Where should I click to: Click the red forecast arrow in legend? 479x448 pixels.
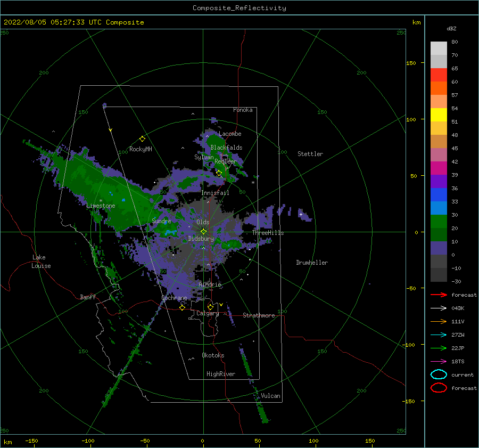(439, 295)
